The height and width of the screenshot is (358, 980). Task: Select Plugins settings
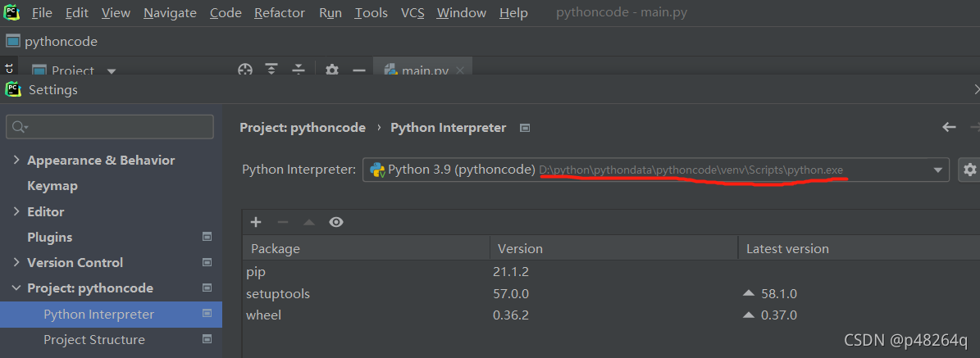coord(50,238)
